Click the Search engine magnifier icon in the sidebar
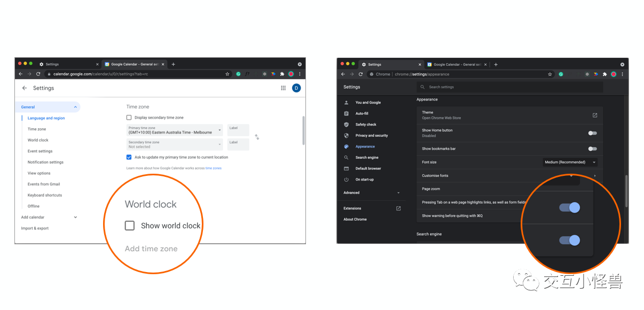 tap(346, 158)
